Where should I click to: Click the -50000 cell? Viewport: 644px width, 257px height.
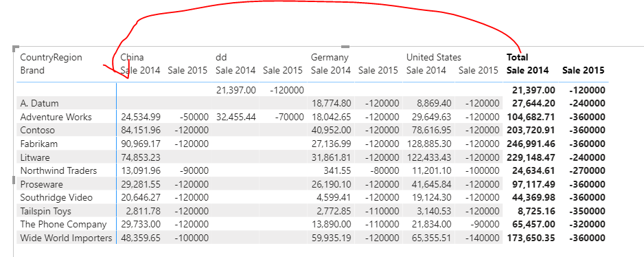coord(194,117)
